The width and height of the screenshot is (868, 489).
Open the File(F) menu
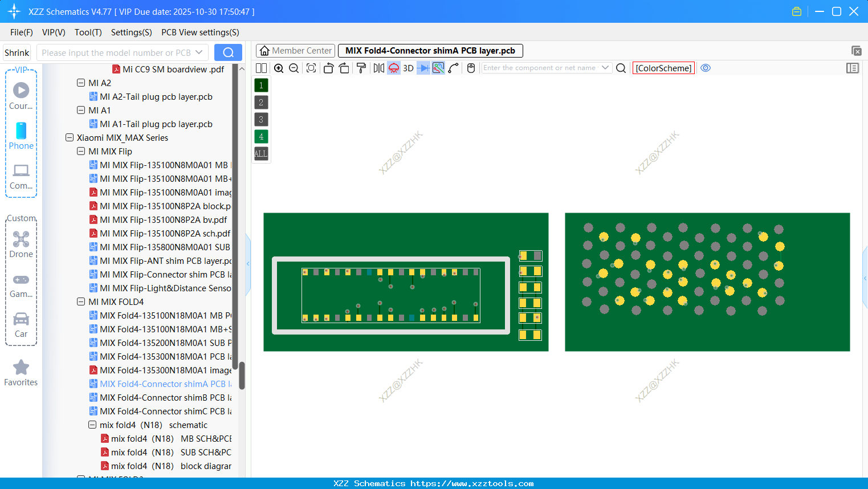pyautogui.click(x=22, y=32)
